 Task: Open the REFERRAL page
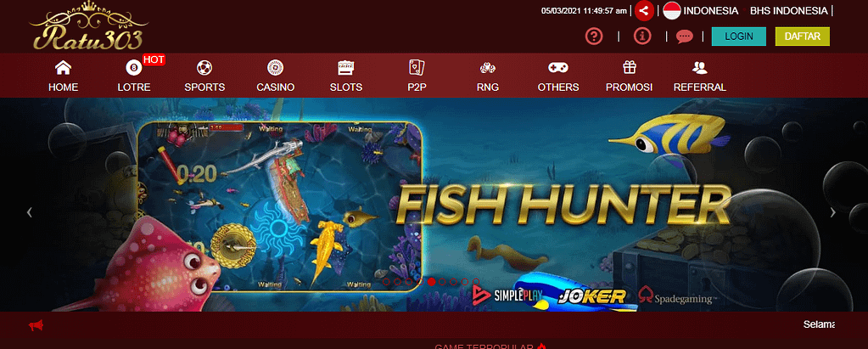pos(700,76)
